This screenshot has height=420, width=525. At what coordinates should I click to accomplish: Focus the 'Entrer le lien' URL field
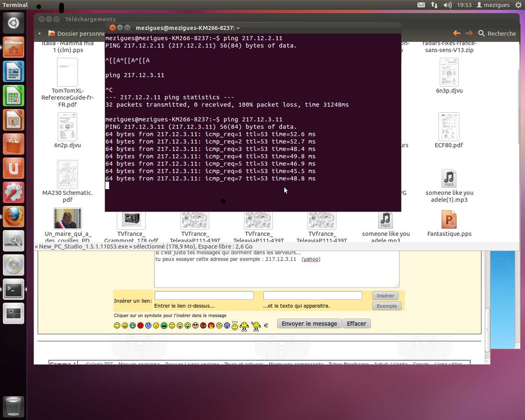coord(204,295)
